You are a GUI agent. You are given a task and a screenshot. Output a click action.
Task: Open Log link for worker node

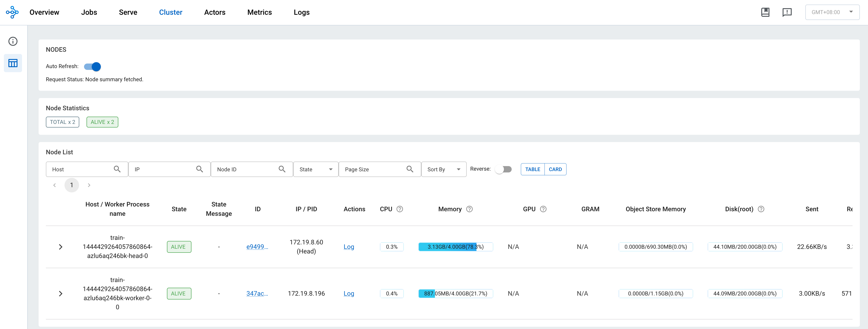[349, 294]
